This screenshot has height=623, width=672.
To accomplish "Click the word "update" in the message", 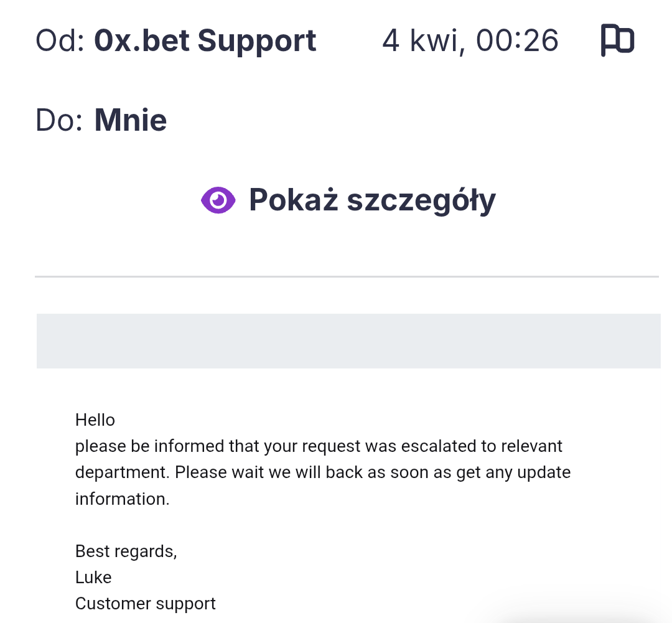I will 543,472.
